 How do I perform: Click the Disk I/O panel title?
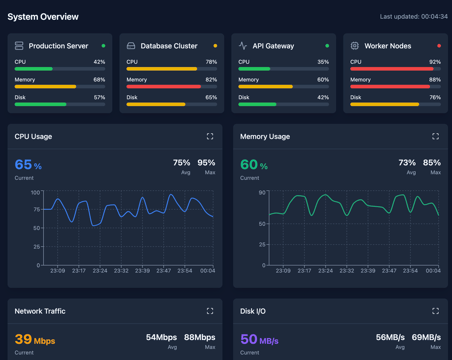253,311
